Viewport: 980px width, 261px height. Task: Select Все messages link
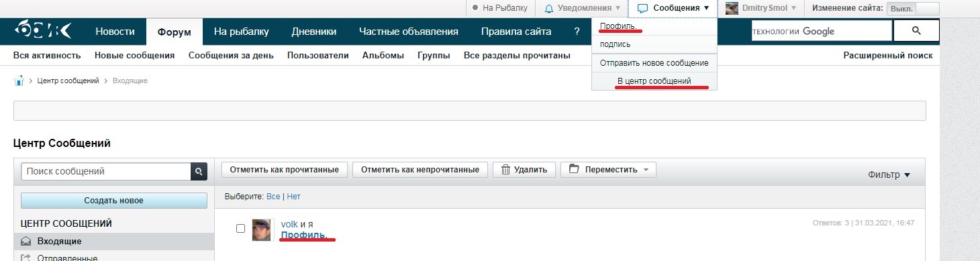(x=273, y=197)
